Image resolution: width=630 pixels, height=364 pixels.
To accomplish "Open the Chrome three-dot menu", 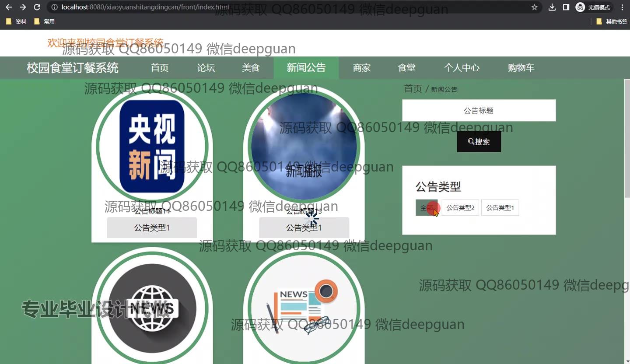I will click(x=622, y=7).
